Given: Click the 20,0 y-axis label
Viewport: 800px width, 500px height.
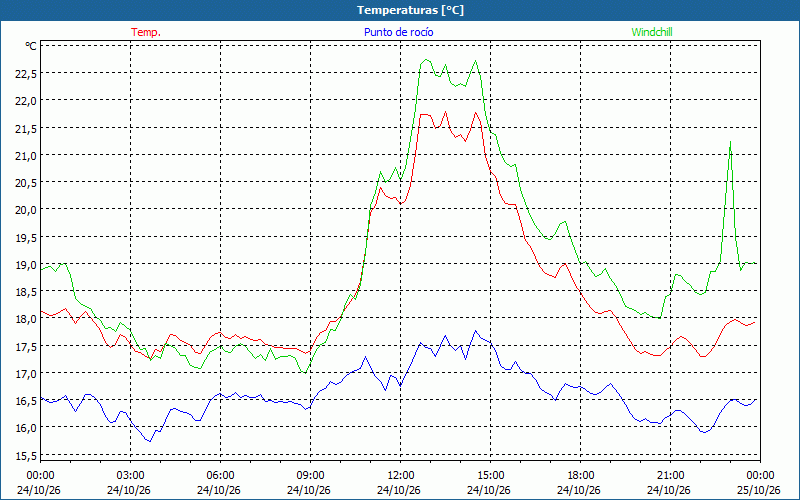Looking at the screenshot, I should pyautogui.click(x=26, y=210).
